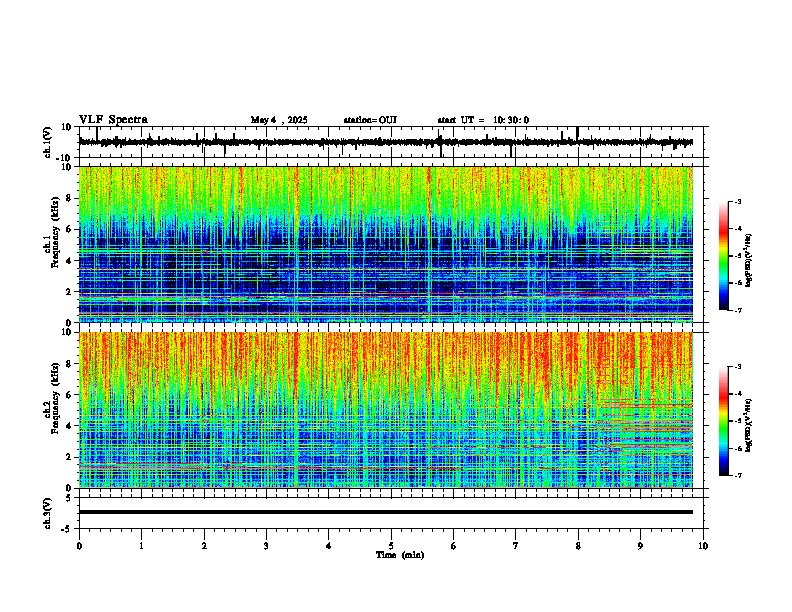Click the station=OUI header text
792x612 pixels.
point(370,120)
